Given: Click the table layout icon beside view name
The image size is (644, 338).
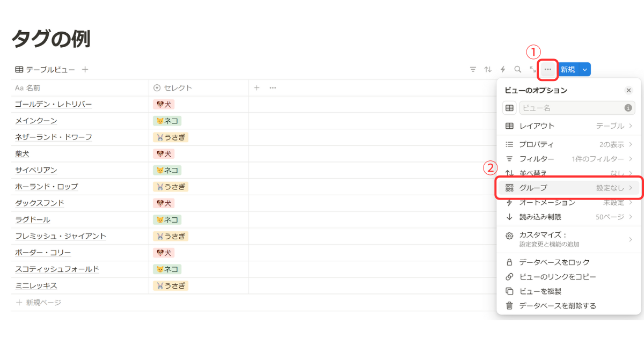Looking at the screenshot, I should coord(509,108).
